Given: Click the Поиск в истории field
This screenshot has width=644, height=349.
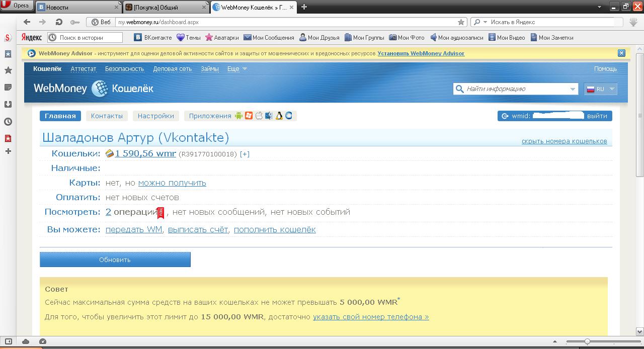Looking at the screenshot, I should tap(85, 38).
